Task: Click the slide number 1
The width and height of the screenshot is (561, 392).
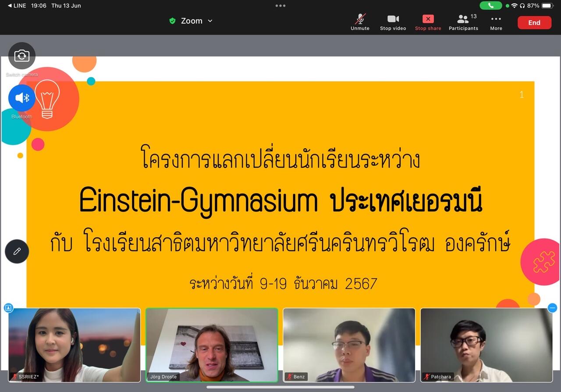Action: tap(522, 95)
